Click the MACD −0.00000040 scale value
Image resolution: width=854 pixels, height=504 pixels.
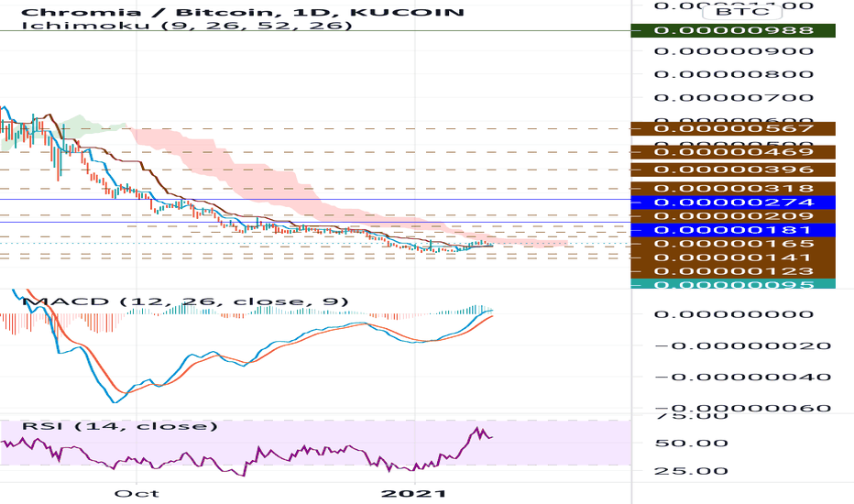point(742,377)
